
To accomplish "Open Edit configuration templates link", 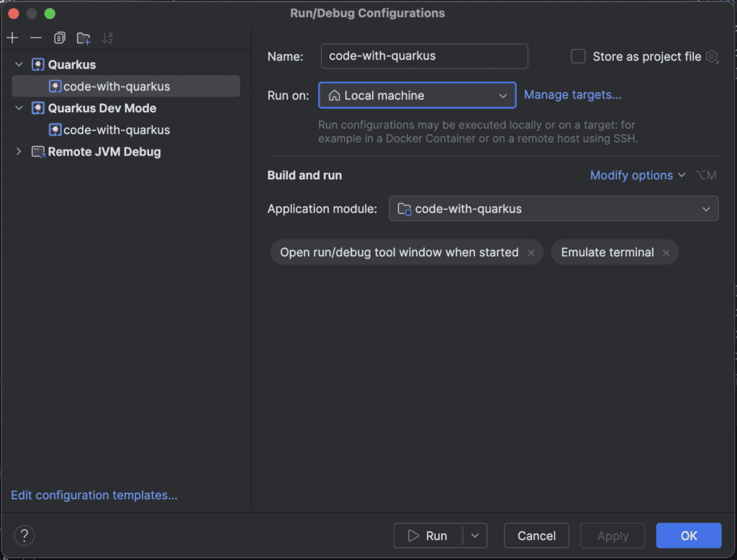I will tap(94, 495).
